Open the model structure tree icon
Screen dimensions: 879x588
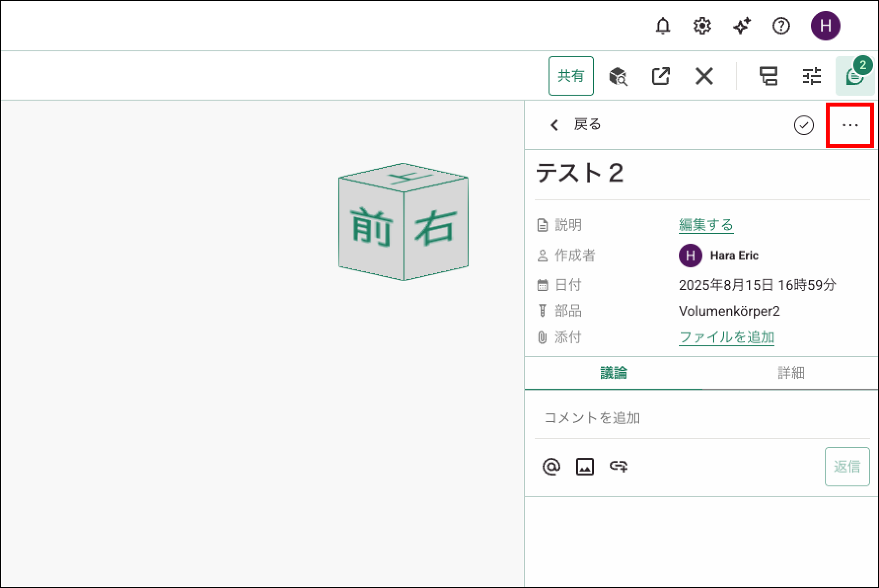[768, 76]
